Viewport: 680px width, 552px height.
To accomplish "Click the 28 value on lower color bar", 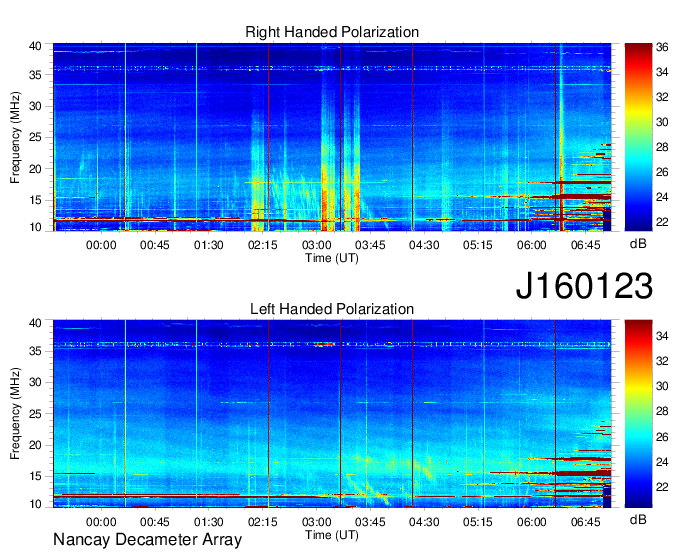I will pyautogui.click(x=662, y=411).
